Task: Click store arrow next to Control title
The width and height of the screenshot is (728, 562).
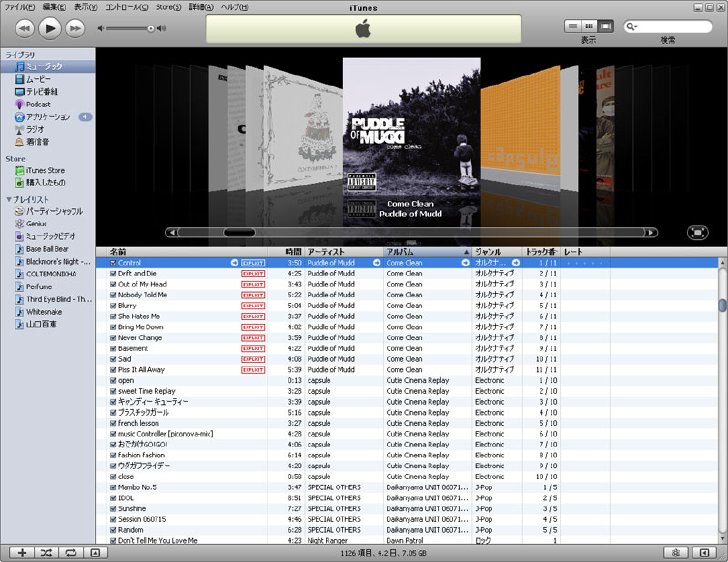Action: click(x=234, y=263)
